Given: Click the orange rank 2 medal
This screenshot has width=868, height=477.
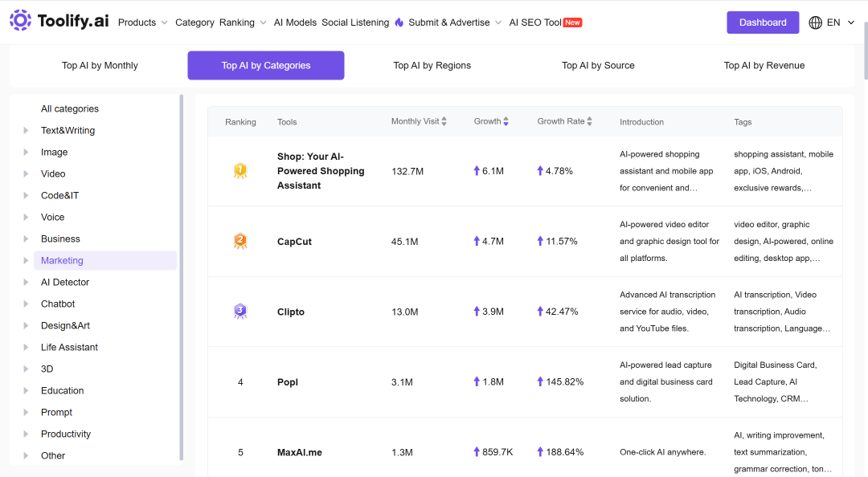Looking at the screenshot, I should (x=240, y=241).
